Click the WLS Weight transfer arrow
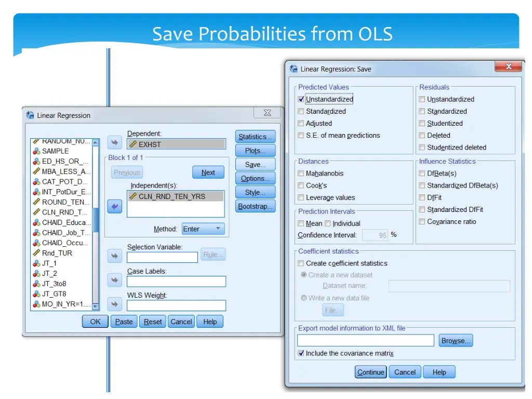Viewport: 532px width, 399px height. pyautogui.click(x=114, y=305)
